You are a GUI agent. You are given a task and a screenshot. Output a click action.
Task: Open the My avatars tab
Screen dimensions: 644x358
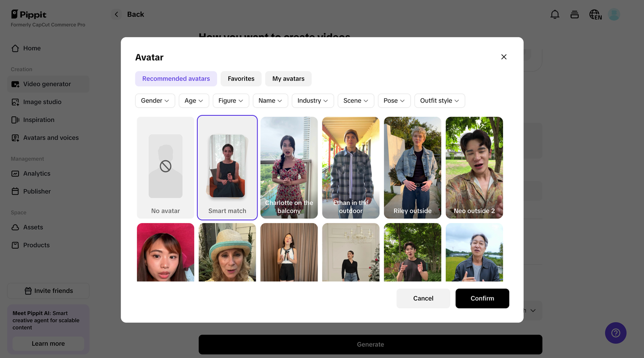288,79
